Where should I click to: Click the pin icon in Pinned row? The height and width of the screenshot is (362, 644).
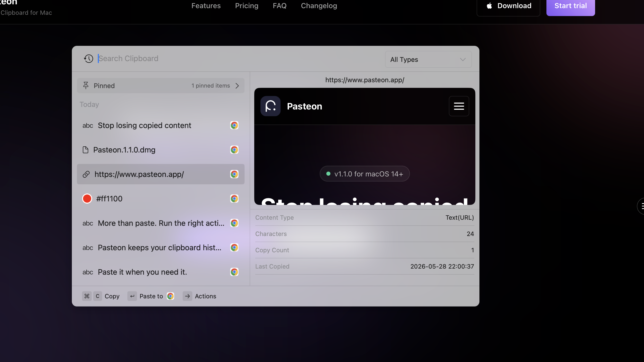(x=86, y=86)
